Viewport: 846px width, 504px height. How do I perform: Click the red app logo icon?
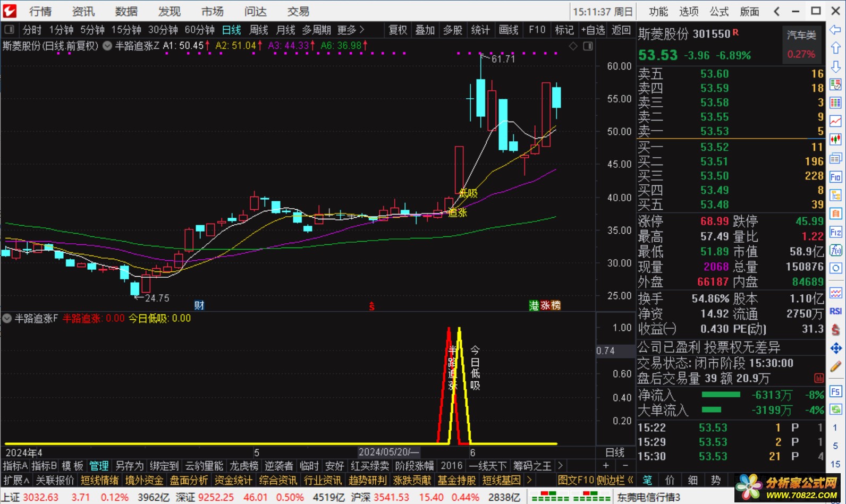tap(10, 11)
